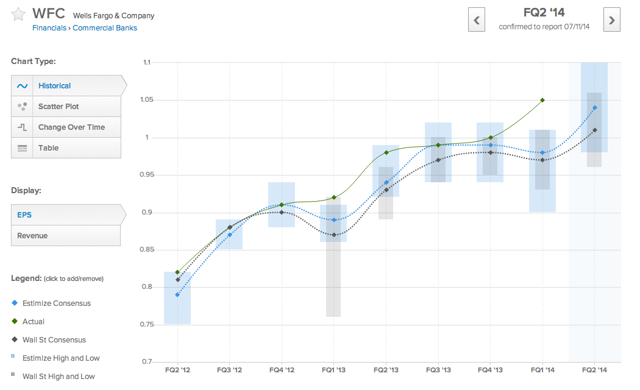Click the Table rows icon
Screen dimensions: 640x390
[22, 148]
